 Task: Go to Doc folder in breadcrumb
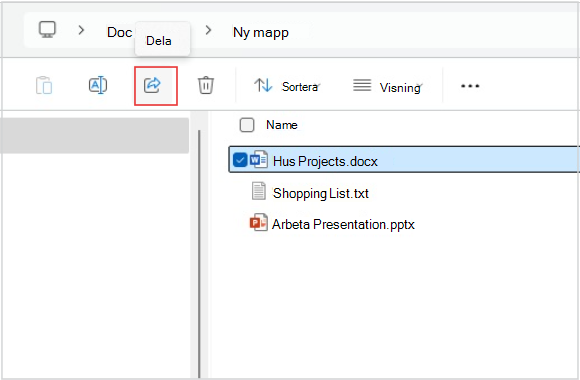tap(119, 33)
